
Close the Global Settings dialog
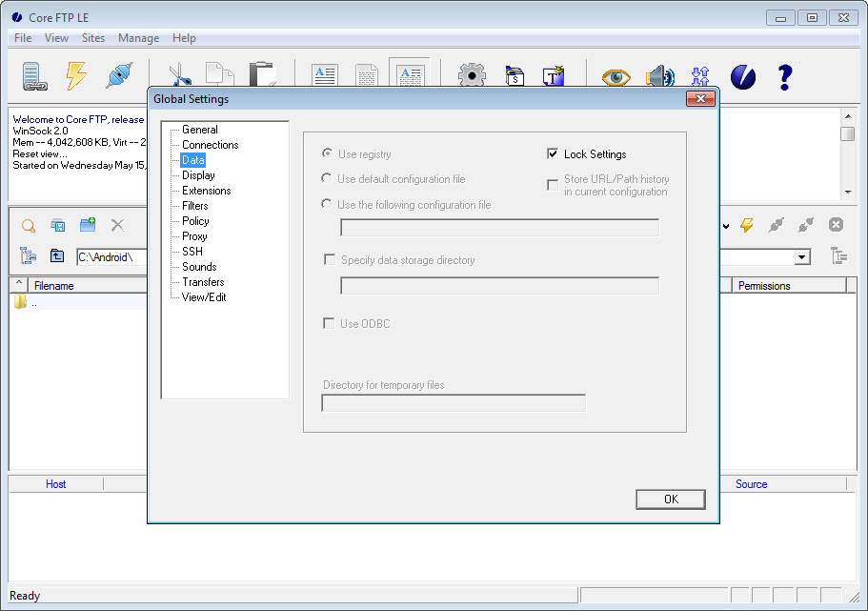point(700,98)
